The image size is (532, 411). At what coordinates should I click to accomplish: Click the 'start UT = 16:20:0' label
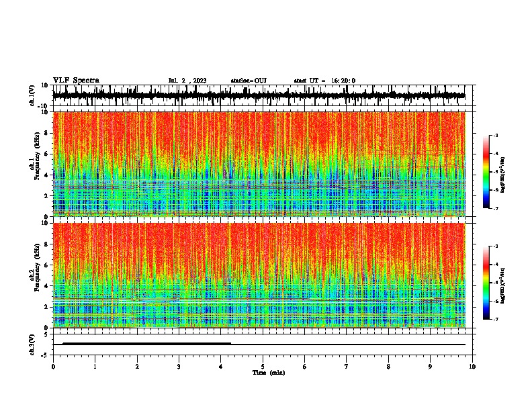click(x=324, y=81)
